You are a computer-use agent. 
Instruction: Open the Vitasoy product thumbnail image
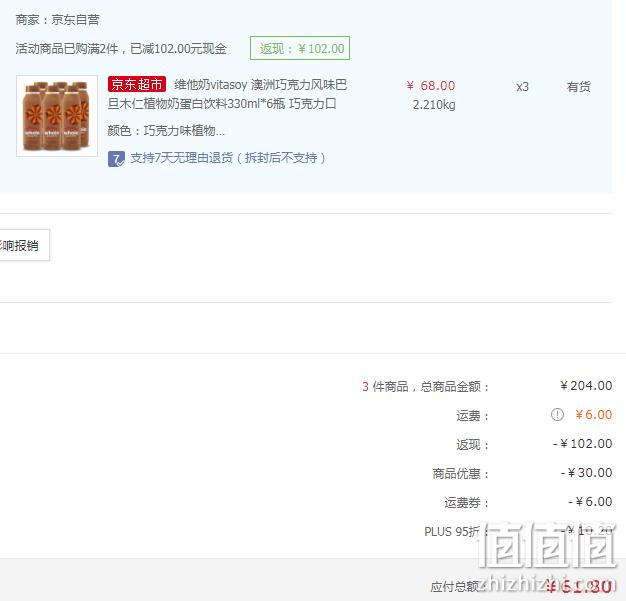tap(57, 116)
